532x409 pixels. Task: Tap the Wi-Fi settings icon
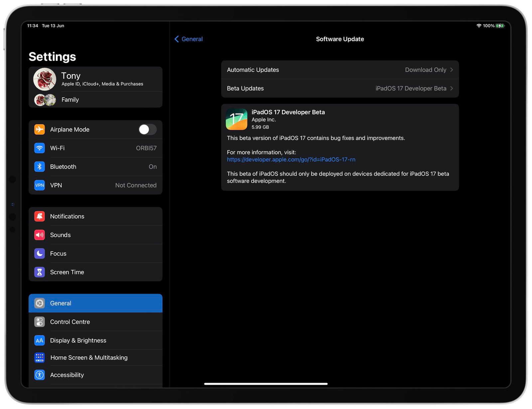40,148
